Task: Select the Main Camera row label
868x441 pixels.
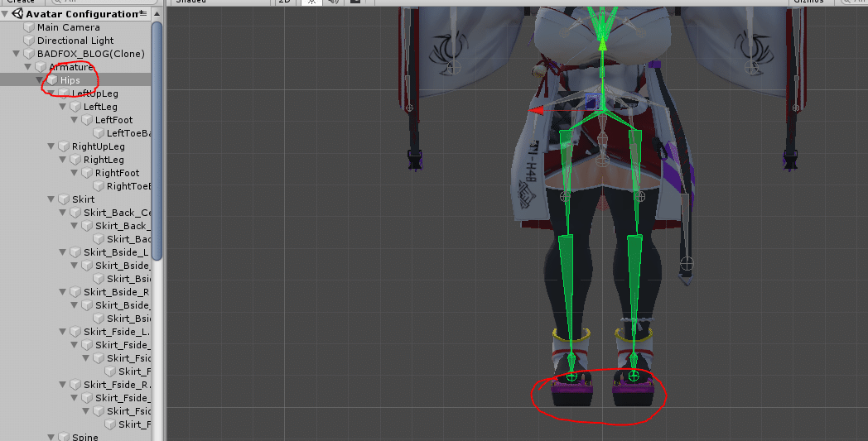Action: (69, 27)
